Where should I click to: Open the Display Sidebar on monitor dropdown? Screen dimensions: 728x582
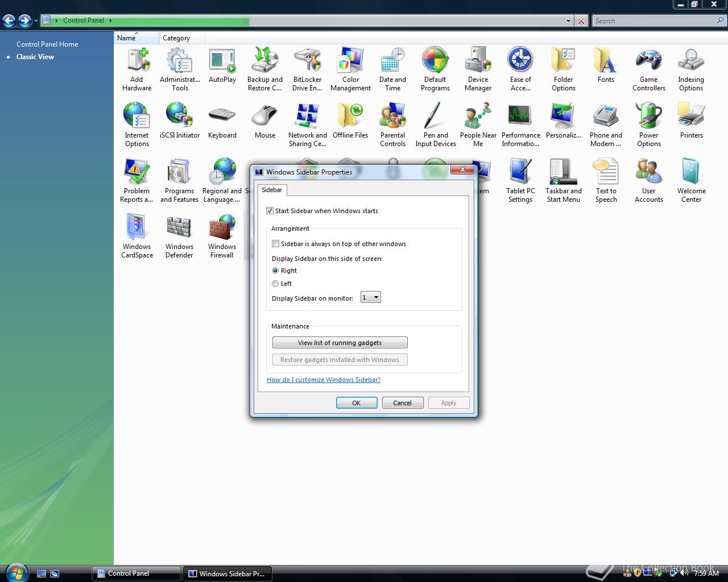(371, 297)
